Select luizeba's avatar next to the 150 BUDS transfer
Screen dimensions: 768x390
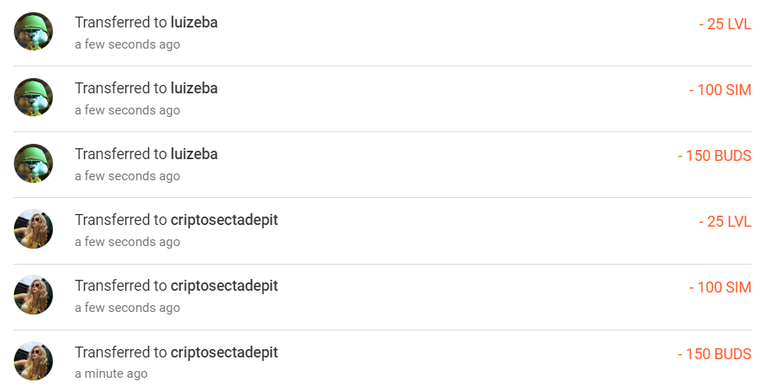pyautogui.click(x=33, y=163)
